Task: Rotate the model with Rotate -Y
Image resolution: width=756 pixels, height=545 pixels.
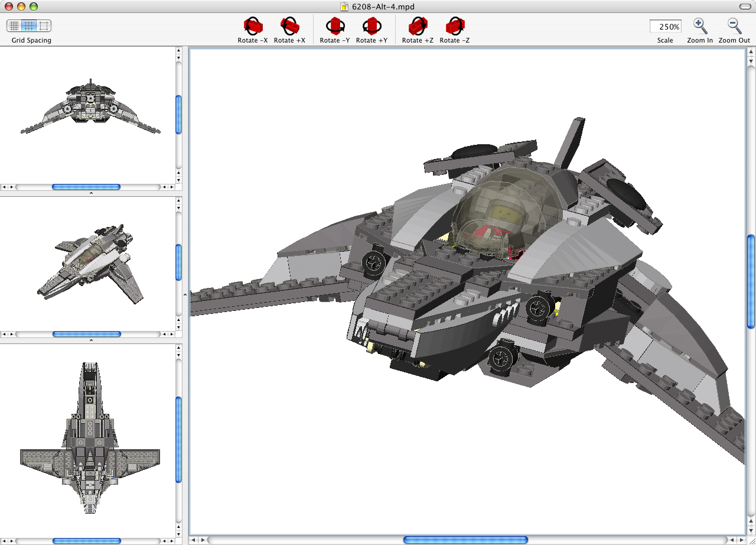Action: 335,26
